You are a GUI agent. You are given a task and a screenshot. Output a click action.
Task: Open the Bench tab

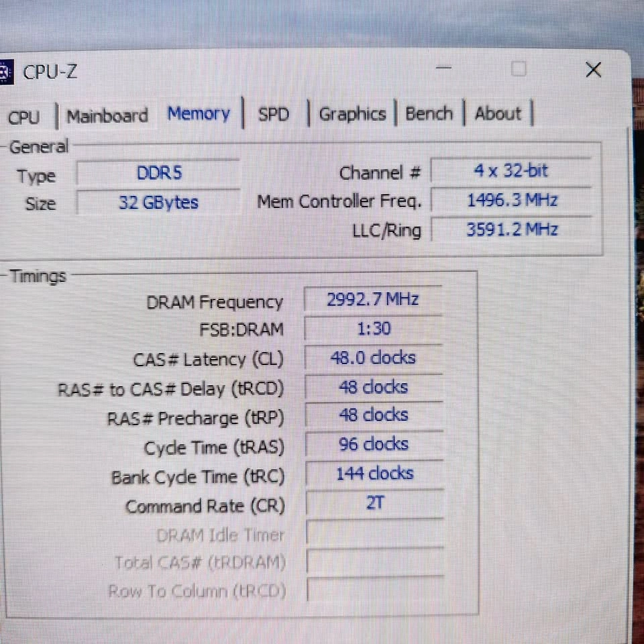[429, 113]
